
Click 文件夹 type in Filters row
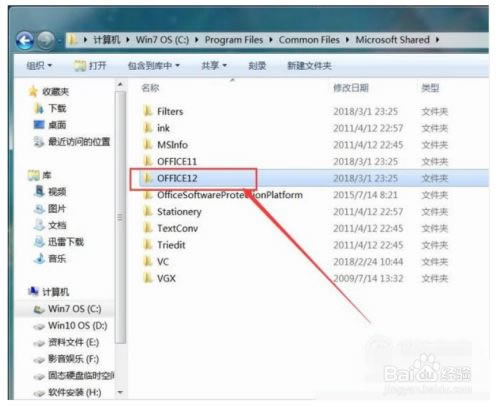point(434,111)
